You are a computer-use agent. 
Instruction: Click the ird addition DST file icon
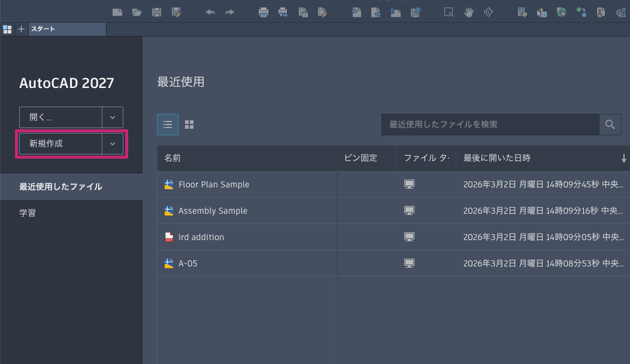(169, 237)
